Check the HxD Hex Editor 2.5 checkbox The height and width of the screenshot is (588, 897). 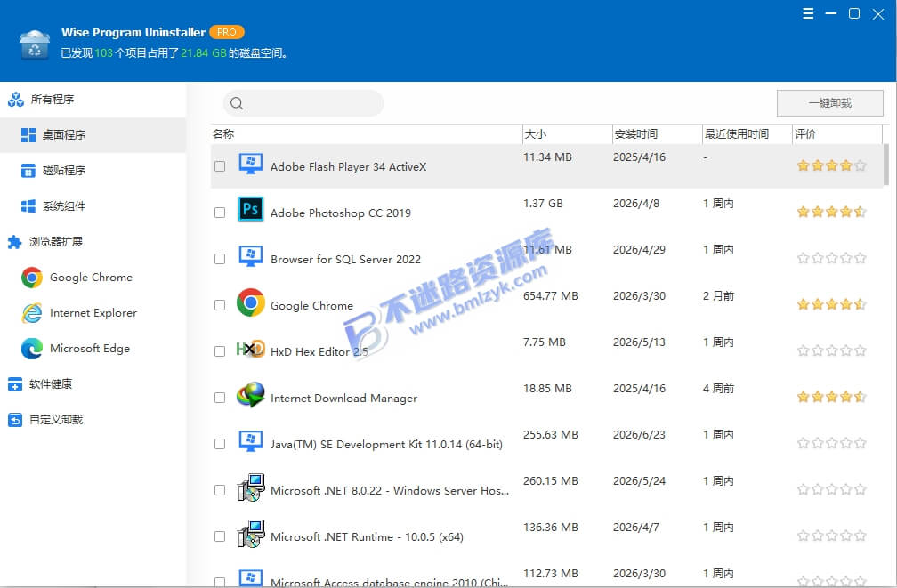coord(220,351)
